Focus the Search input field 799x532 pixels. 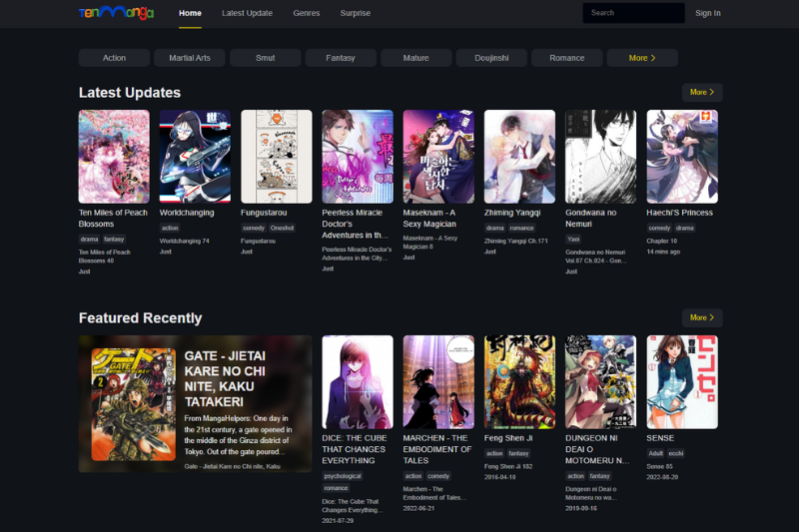633,13
